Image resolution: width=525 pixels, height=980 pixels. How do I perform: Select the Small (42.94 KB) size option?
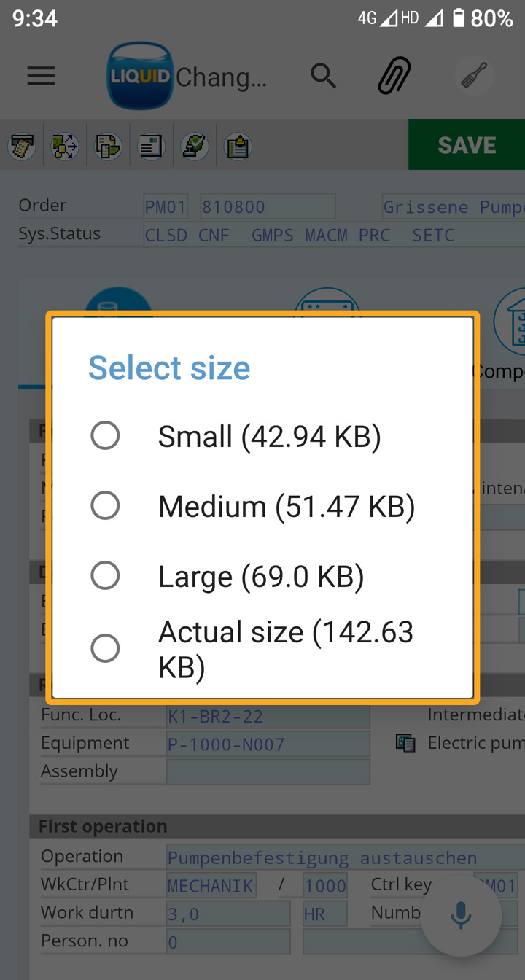point(106,436)
